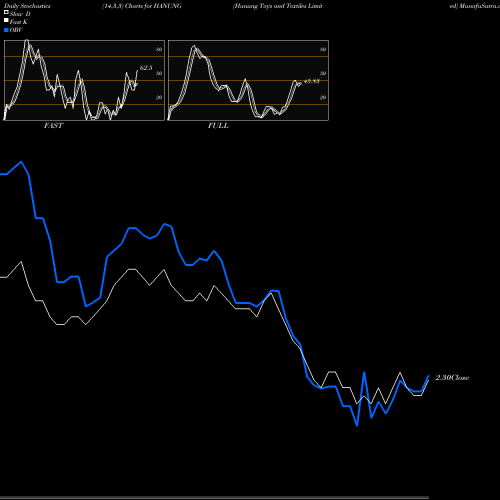Click the FULL chart label
This screenshot has width=500, height=500.
(x=218, y=126)
